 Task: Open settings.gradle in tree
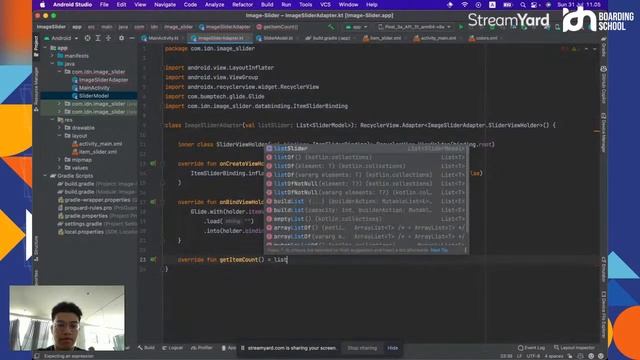pos(84,224)
